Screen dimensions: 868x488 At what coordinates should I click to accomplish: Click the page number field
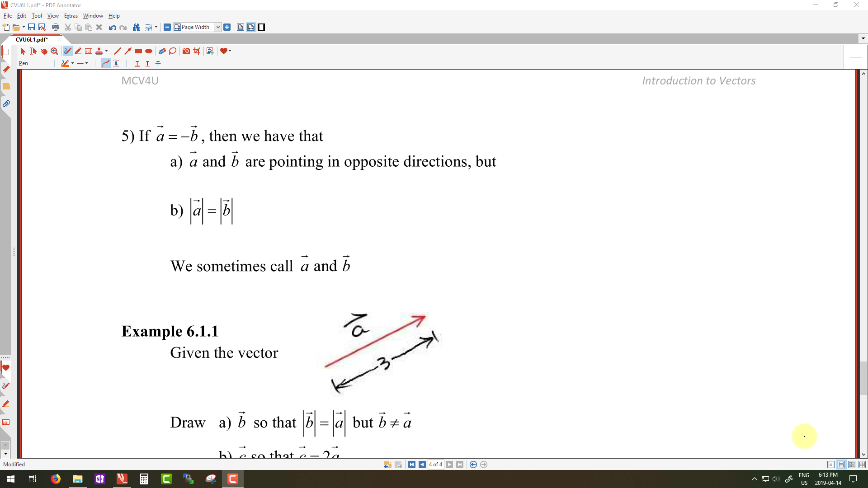coord(435,465)
